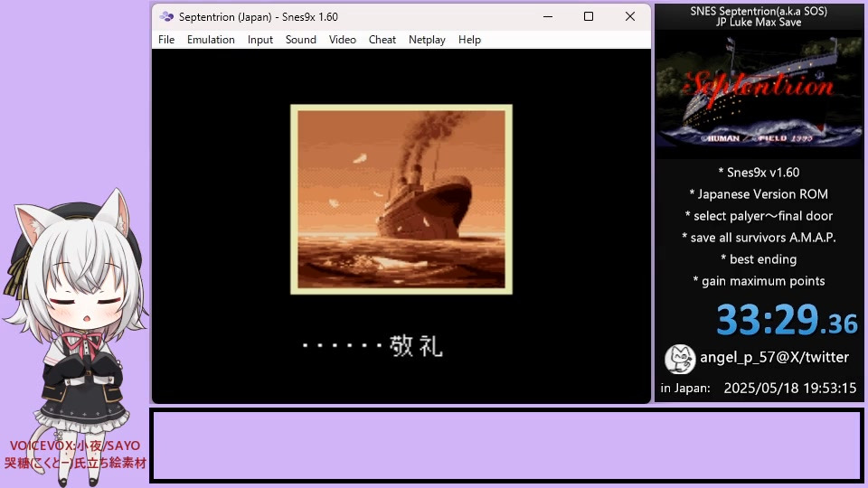Open the Input menu

260,40
